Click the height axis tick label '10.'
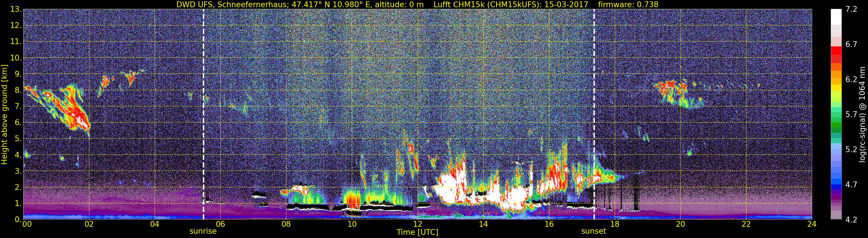This screenshot has height=238, width=868. click(16, 58)
